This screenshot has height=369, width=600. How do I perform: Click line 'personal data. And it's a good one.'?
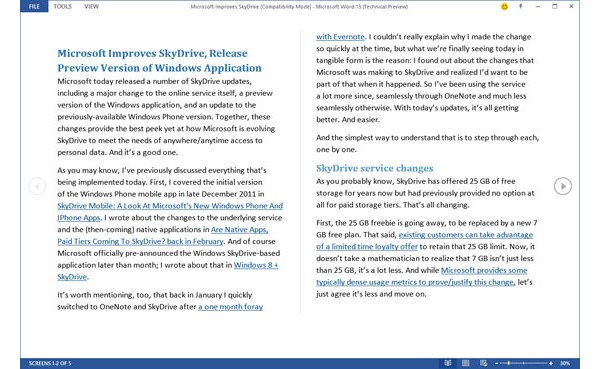pos(118,152)
